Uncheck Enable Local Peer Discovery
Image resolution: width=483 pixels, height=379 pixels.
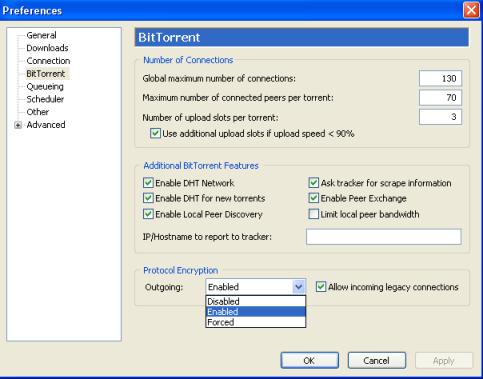[148, 214]
